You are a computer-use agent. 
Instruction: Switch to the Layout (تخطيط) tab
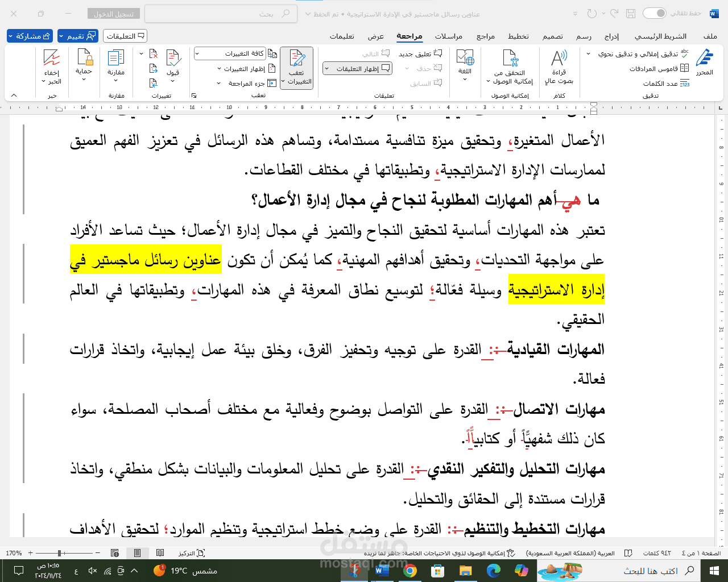(x=518, y=36)
